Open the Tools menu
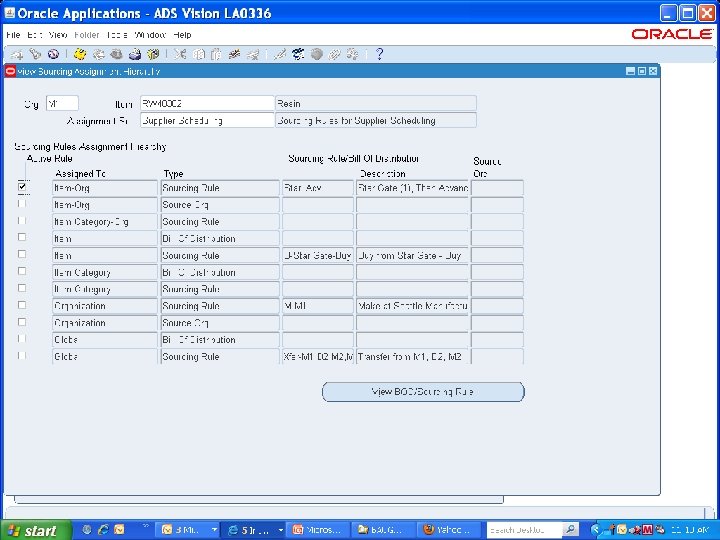The height and width of the screenshot is (540, 720). point(117,35)
